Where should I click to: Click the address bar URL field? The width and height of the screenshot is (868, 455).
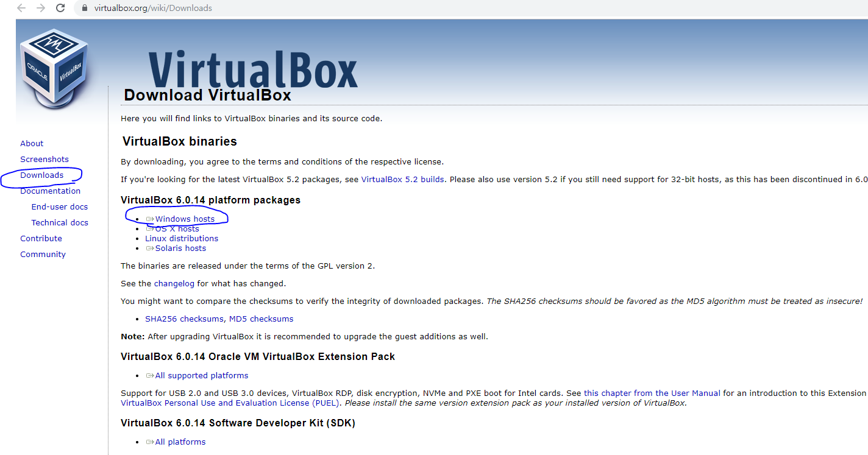469,8
